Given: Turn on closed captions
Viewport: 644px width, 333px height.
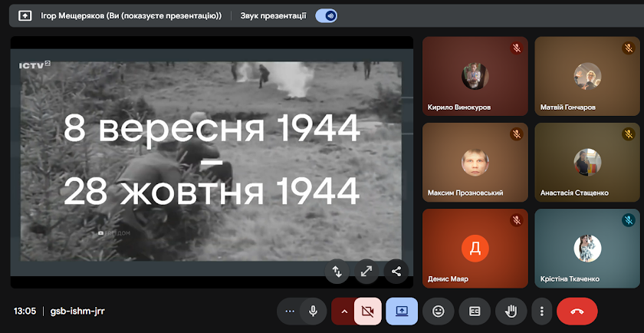Looking at the screenshot, I should point(475,311).
